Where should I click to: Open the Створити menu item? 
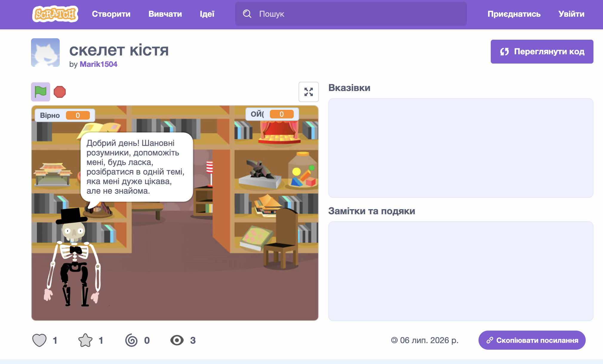point(111,14)
